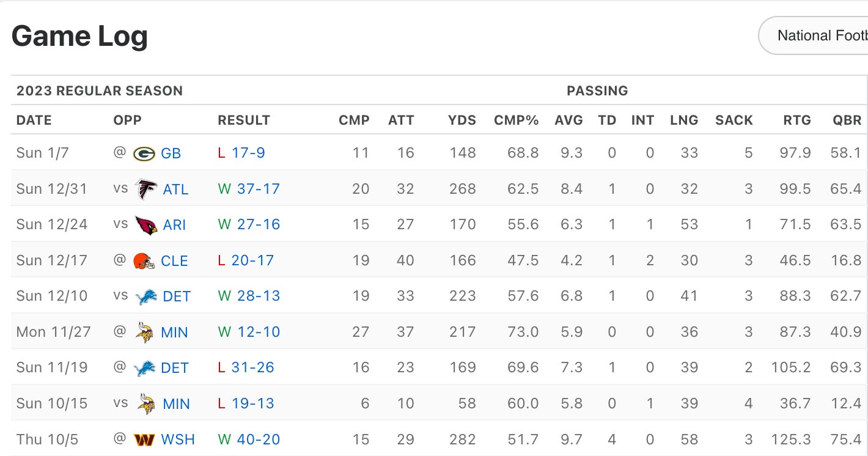This screenshot has height=456, width=868.
Task: Click the Arizona Cardinals logo icon
Action: click(145, 225)
